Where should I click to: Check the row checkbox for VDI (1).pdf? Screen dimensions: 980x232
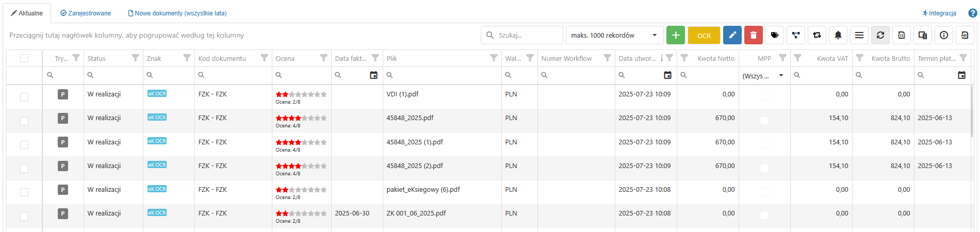point(24,96)
